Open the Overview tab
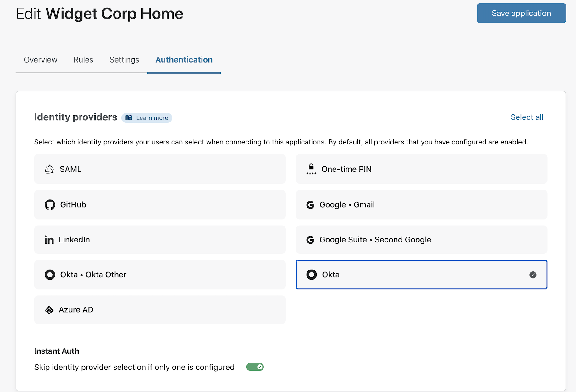The width and height of the screenshot is (576, 392). tap(41, 60)
